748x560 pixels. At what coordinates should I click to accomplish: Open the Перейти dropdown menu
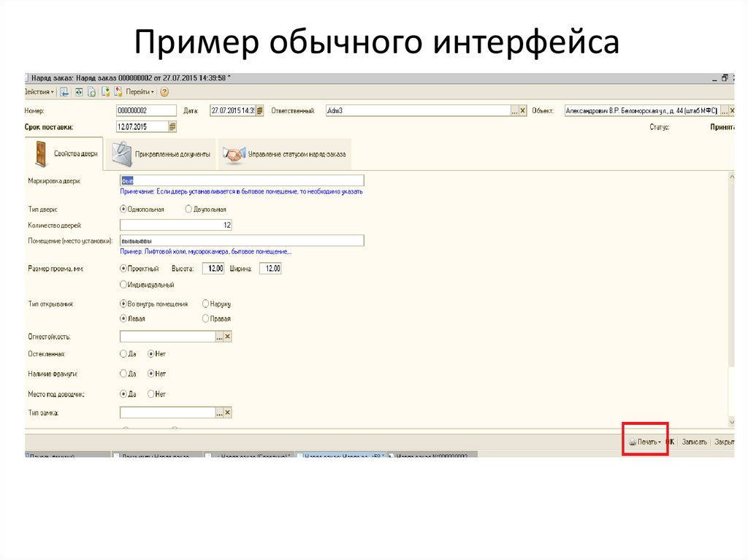coord(140,91)
